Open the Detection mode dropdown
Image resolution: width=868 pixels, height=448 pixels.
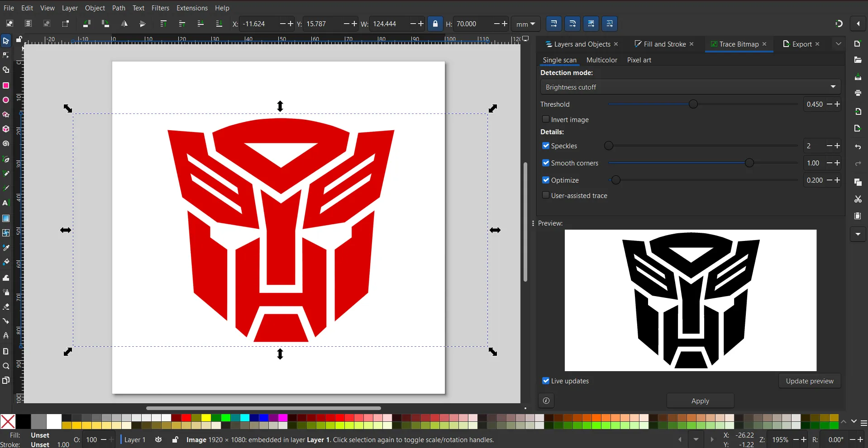pos(691,87)
